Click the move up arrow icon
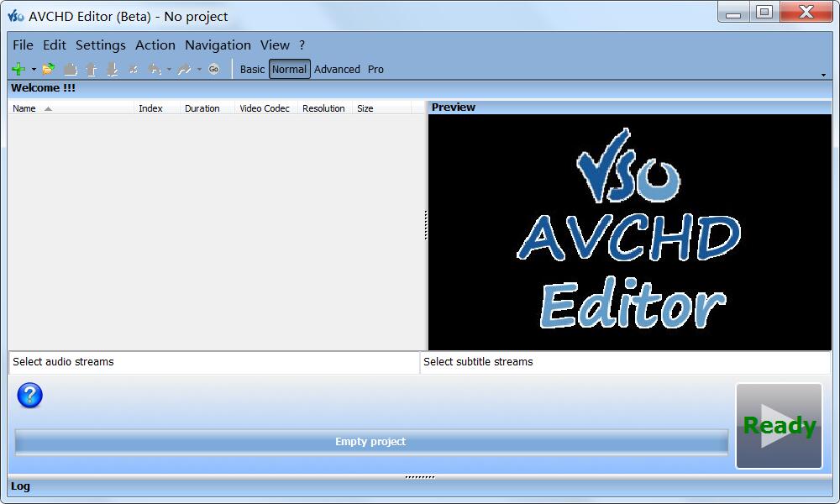Viewport: 840px width, 504px height. tap(91, 70)
